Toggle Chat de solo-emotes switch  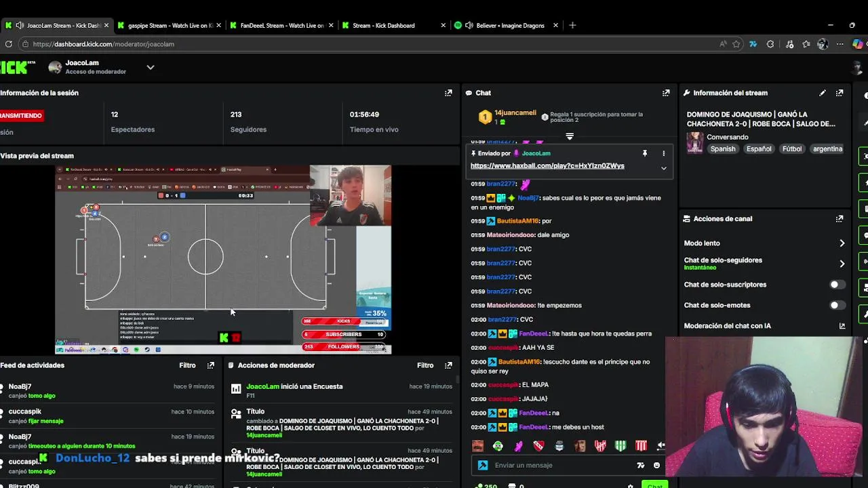tap(838, 305)
